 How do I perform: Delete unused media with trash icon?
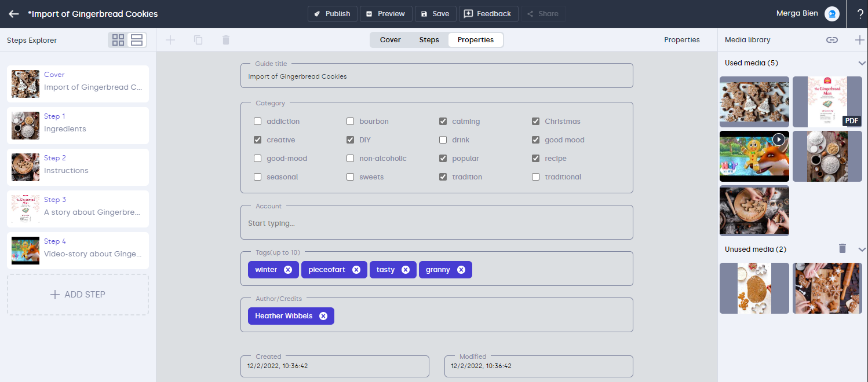tap(843, 248)
